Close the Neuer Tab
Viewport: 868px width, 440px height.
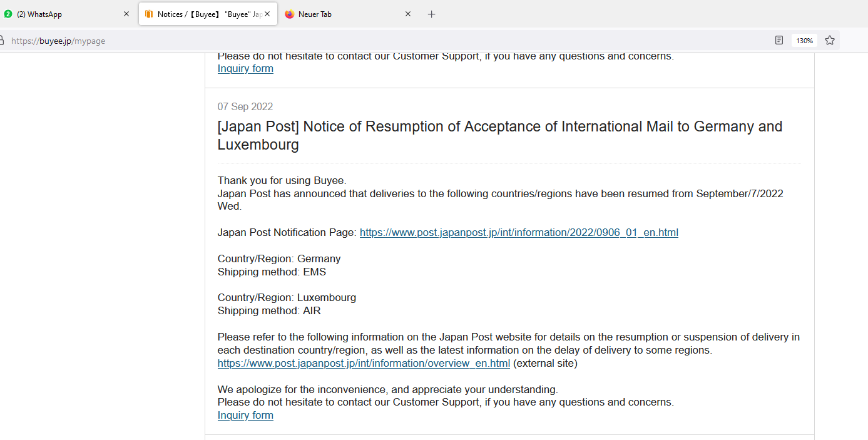point(408,14)
